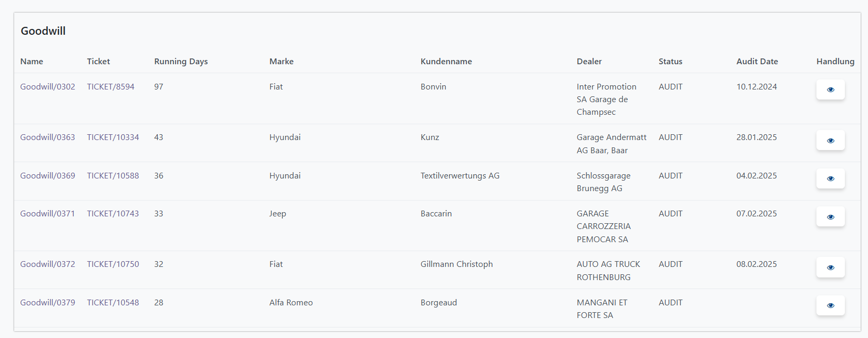Open ticket TICKET/10548
This screenshot has width=868, height=338.
(113, 303)
